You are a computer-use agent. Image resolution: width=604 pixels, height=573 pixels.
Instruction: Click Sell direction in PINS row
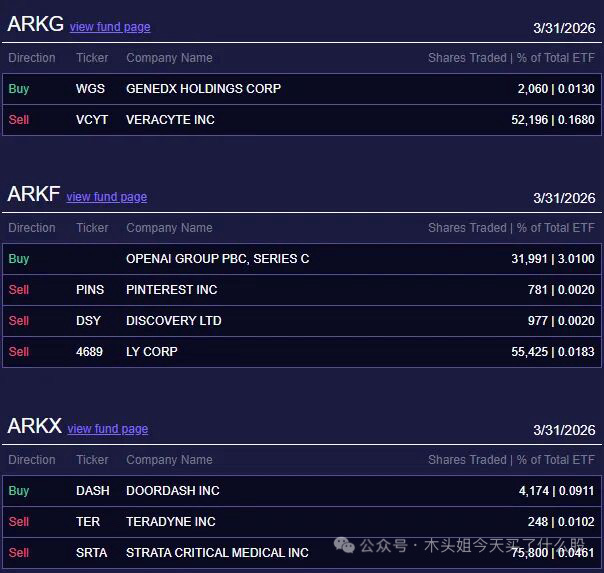click(19, 290)
